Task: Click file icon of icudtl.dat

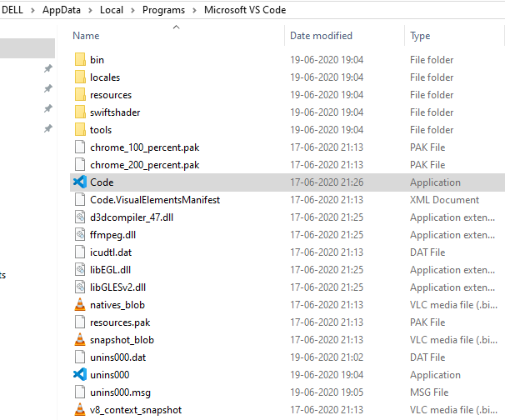Action: click(80, 252)
